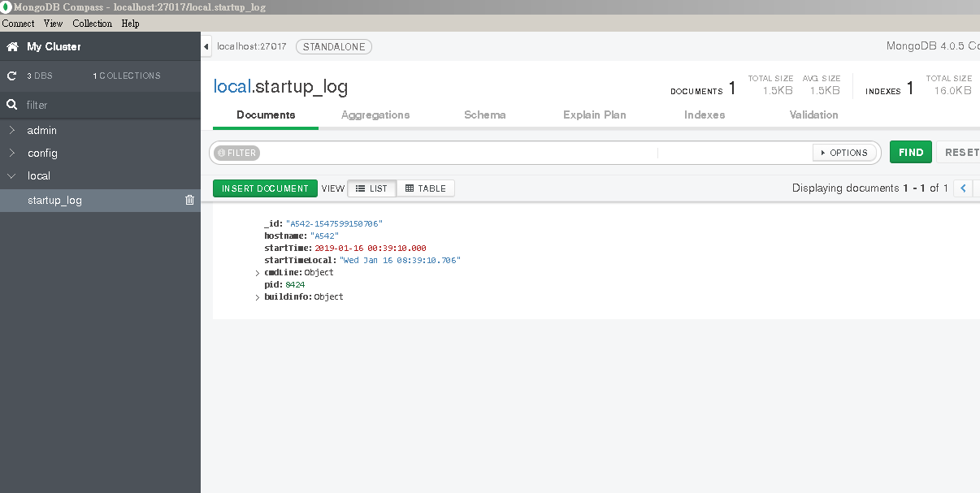Open the Collection menu
The height and width of the screenshot is (493, 980).
pos(92,24)
